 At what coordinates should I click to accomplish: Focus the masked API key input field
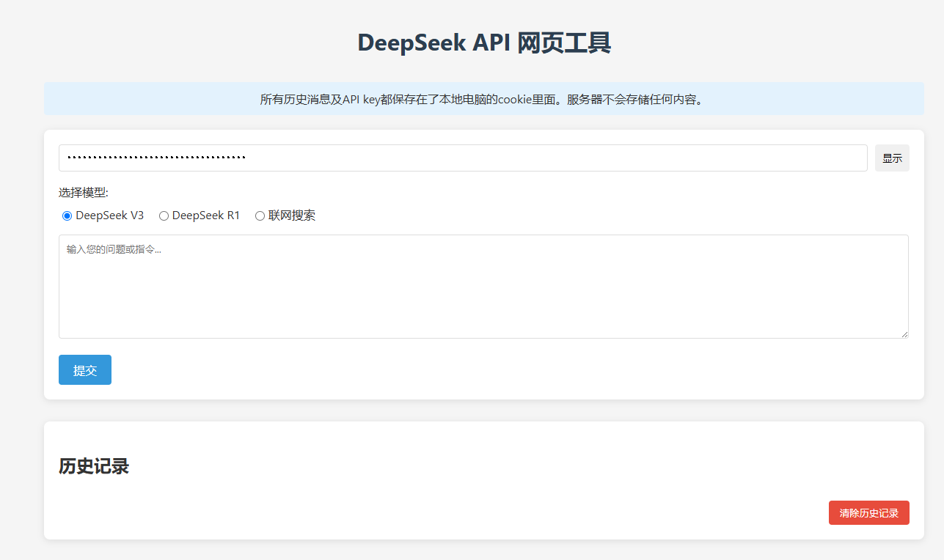pos(463,158)
